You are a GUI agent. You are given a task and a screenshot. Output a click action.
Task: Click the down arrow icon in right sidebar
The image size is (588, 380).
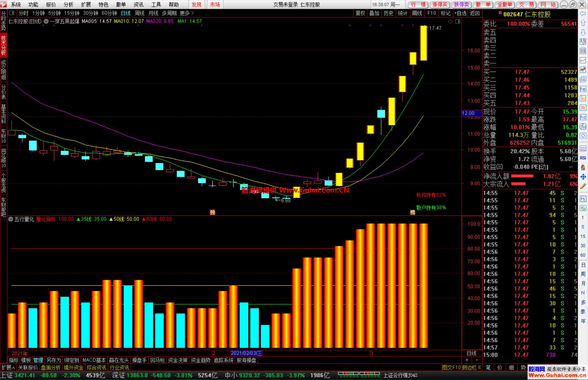pyautogui.click(x=583, y=32)
